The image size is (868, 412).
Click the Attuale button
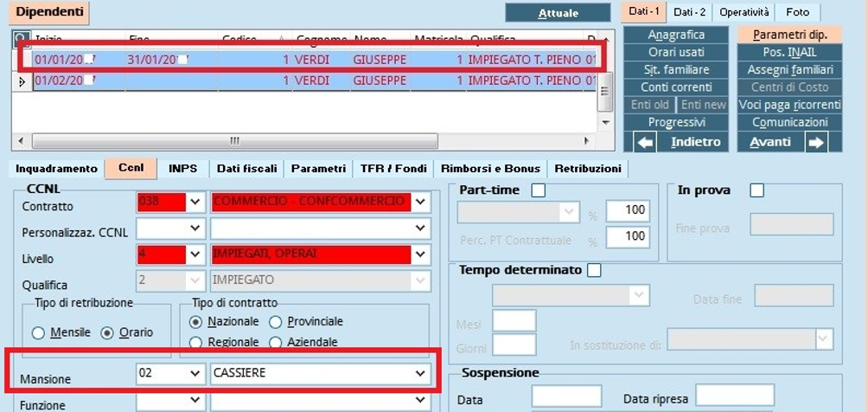pyautogui.click(x=558, y=13)
